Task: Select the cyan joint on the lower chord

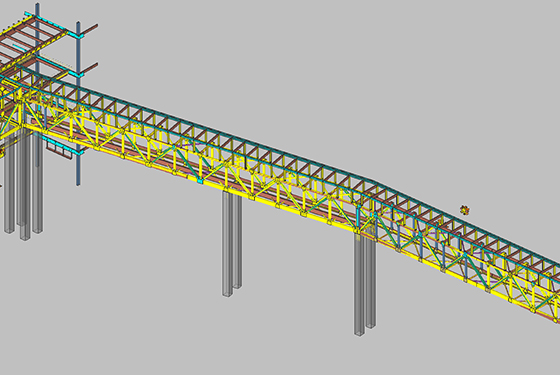Action: click(200, 181)
